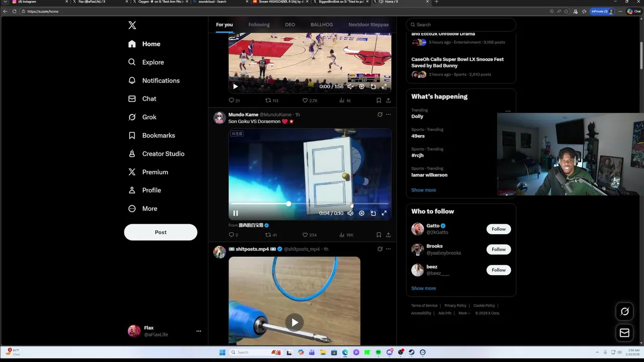Image resolution: width=644 pixels, height=362 pixels.
Task: Click the X logo in sidebar
Action: point(132,25)
